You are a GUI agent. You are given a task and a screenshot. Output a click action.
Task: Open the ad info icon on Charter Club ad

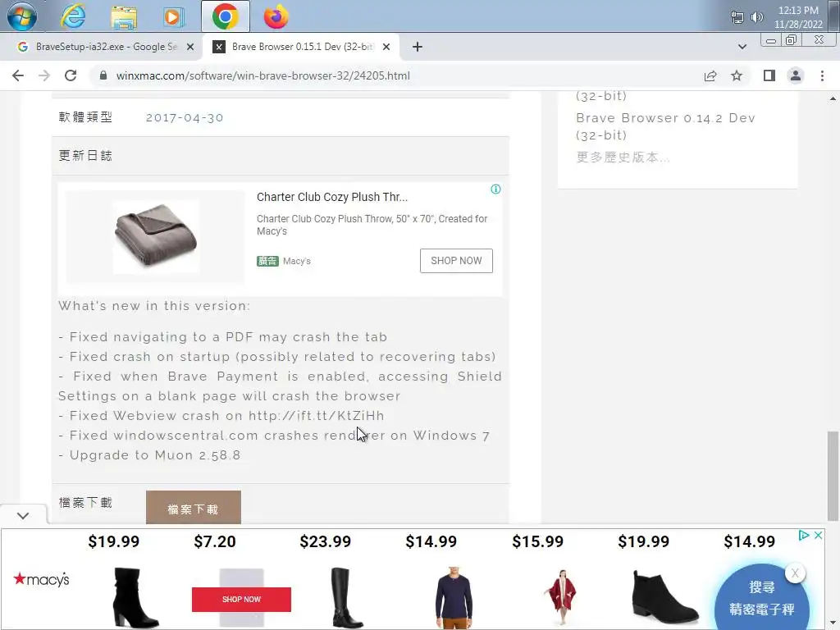[x=495, y=189]
